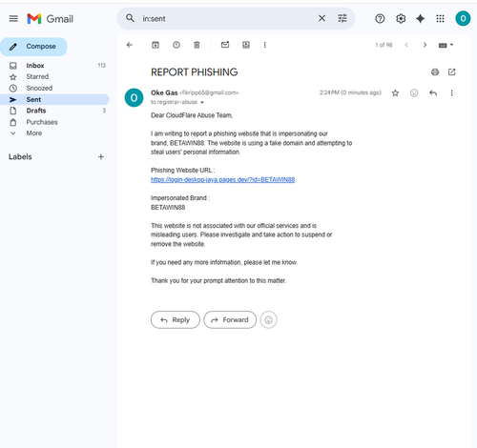
Task: Click the Gmail logo
Action: coord(51,19)
